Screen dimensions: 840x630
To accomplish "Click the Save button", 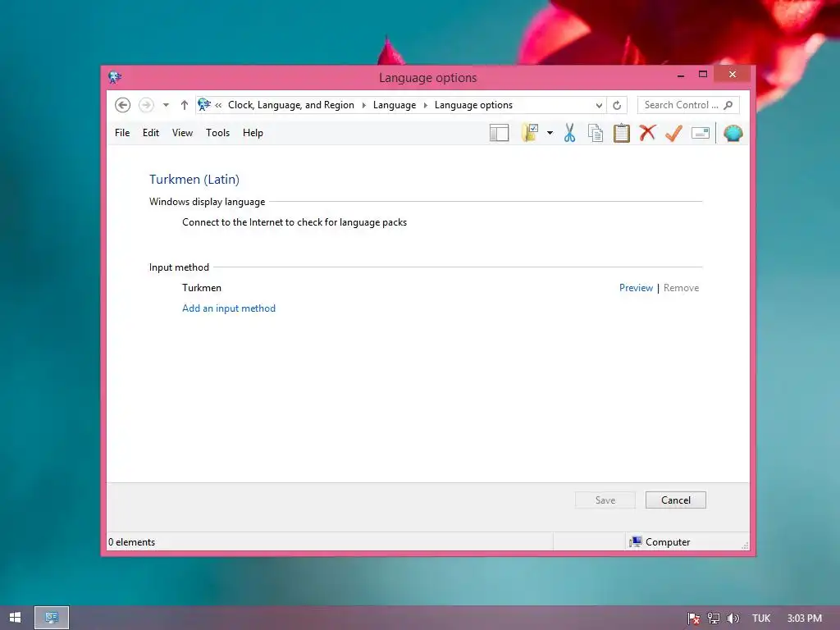I will click(x=605, y=500).
